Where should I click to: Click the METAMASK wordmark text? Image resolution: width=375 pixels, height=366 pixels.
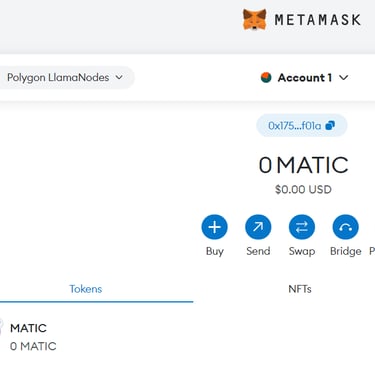tap(318, 20)
